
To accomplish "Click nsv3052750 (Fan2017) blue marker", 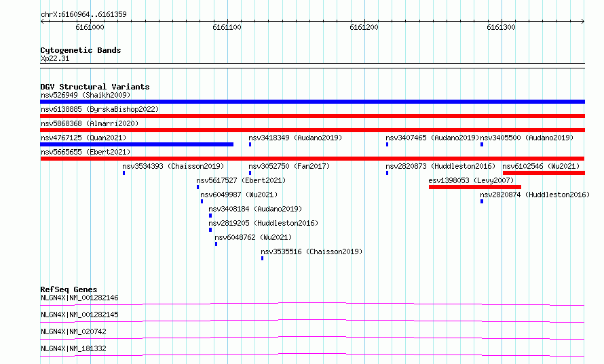I will (250, 173).
